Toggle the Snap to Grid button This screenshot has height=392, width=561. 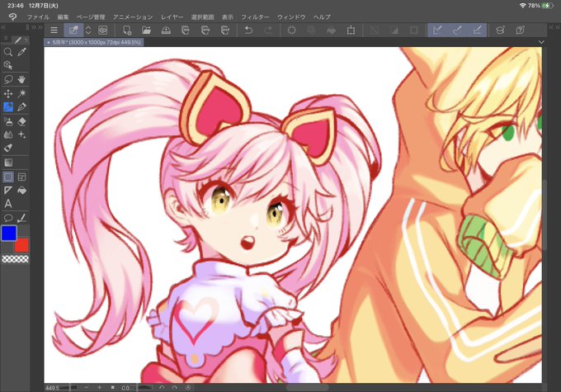tap(478, 31)
